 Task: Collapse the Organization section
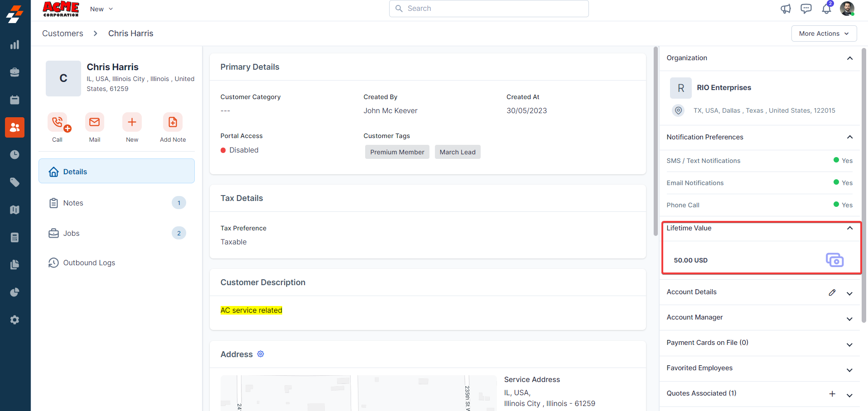[x=849, y=58]
